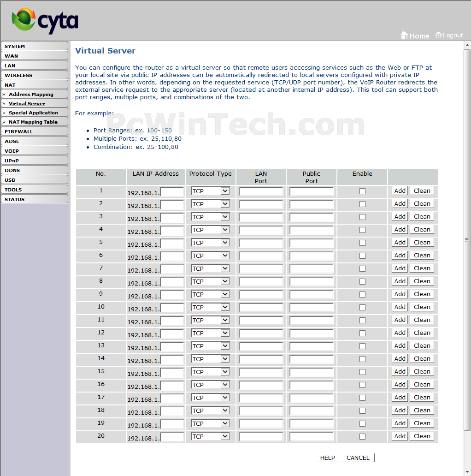Click the NAT menu item
The width and height of the screenshot is (471, 476).
(x=35, y=85)
